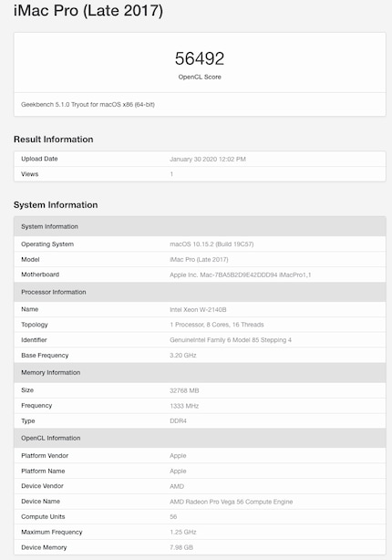Image resolution: width=392 pixels, height=560 pixels.
Task: Click the Result Information heading
Action: point(54,140)
